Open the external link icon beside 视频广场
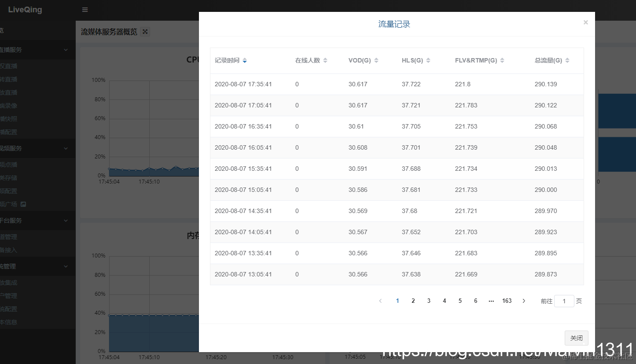The width and height of the screenshot is (636, 364). [x=23, y=204]
